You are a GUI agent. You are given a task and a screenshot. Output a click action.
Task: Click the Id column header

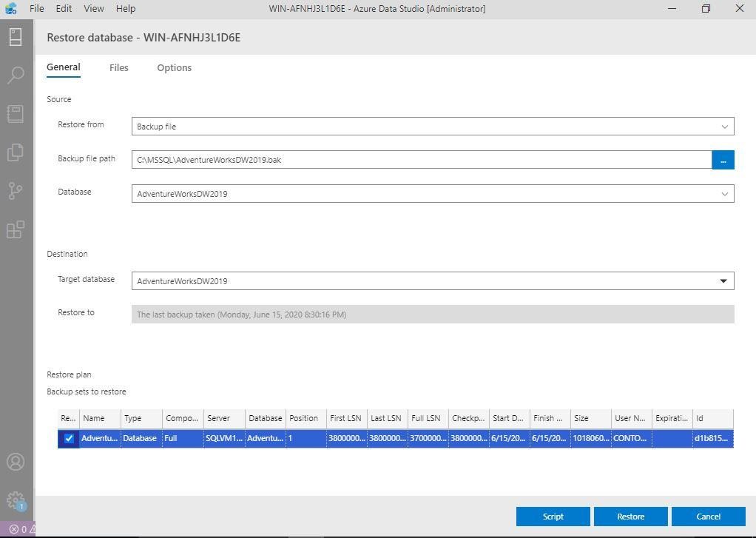coord(712,418)
